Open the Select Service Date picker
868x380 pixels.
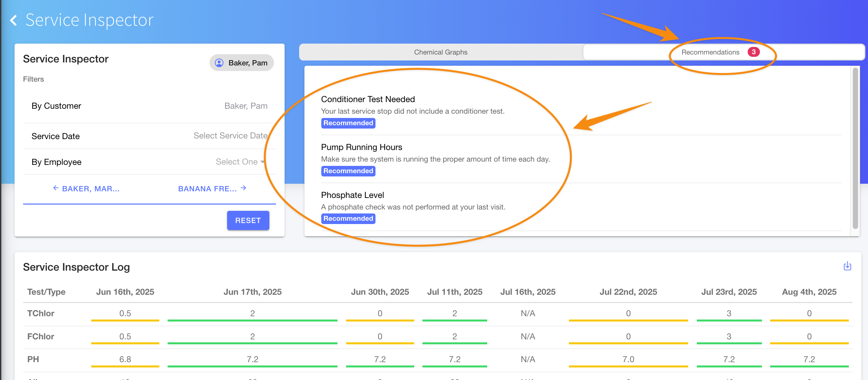[x=230, y=135]
